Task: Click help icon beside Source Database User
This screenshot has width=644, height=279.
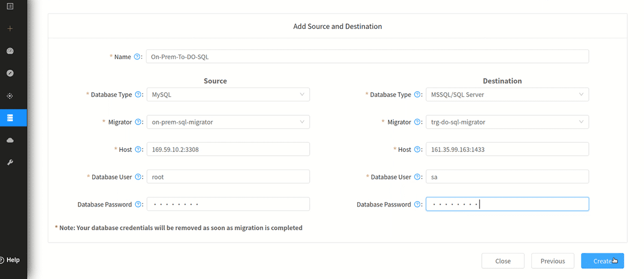Action: pos(138,177)
